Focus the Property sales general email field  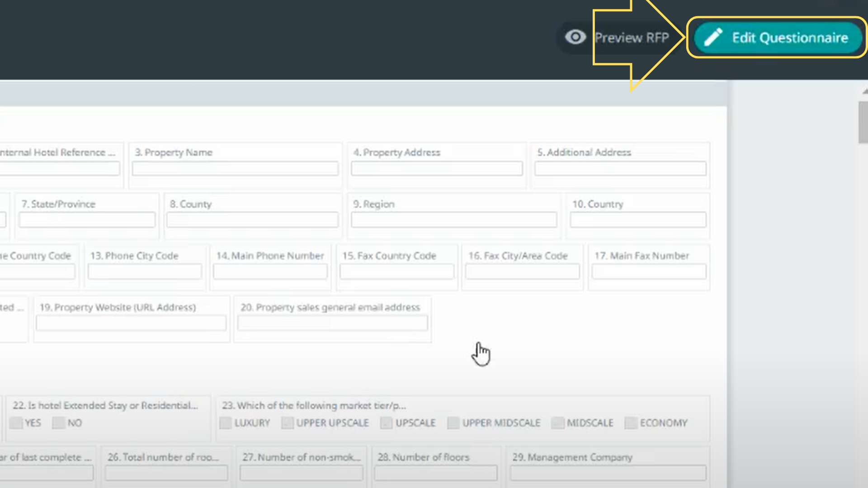[x=333, y=324]
